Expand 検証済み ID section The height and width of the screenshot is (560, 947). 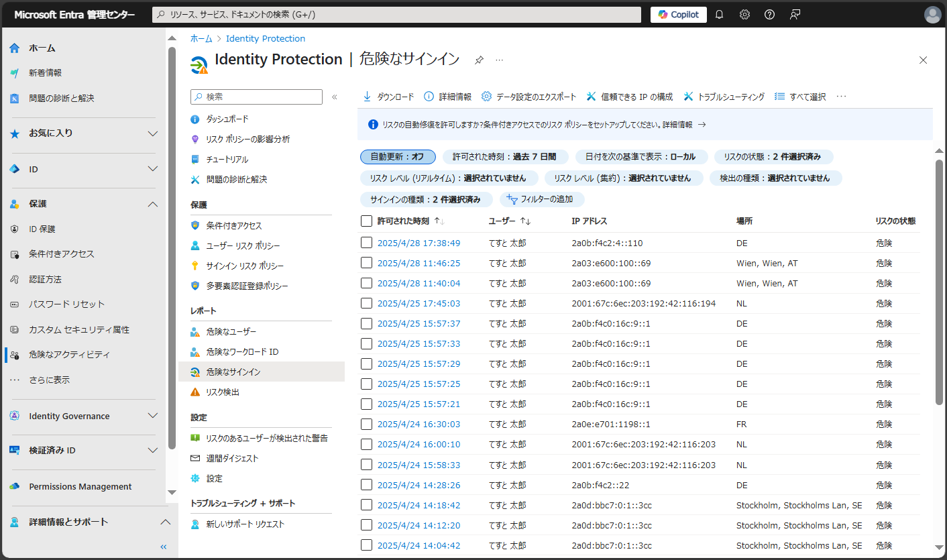[152, 451]
